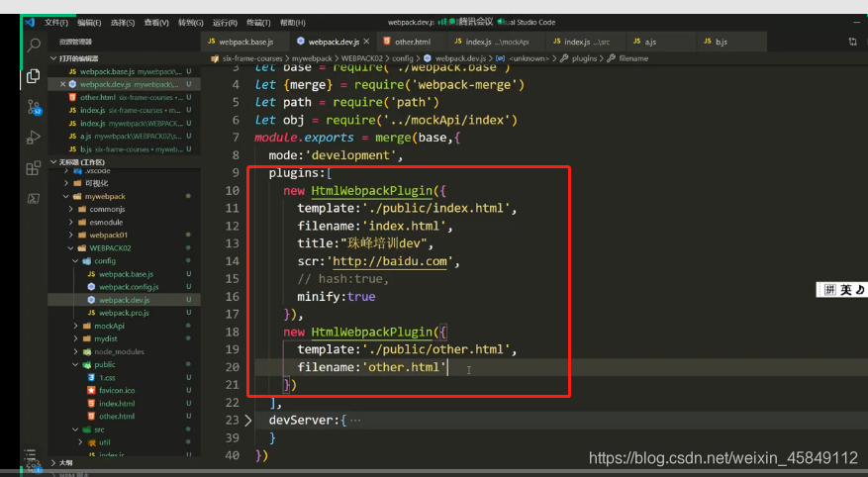Open the Extensions view icon
This screenshot has width=868, height=477.
[x=34, y=167]
